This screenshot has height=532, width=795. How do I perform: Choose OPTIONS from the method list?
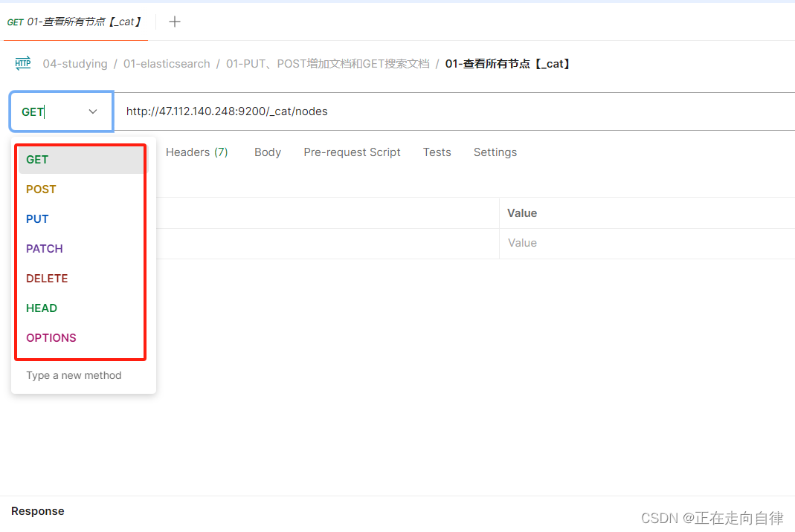51,337
